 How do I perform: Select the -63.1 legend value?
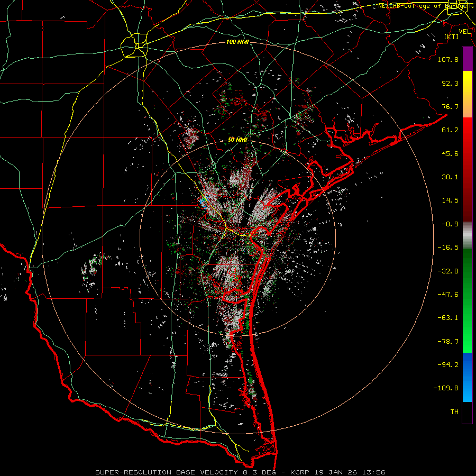coord(448,318)
